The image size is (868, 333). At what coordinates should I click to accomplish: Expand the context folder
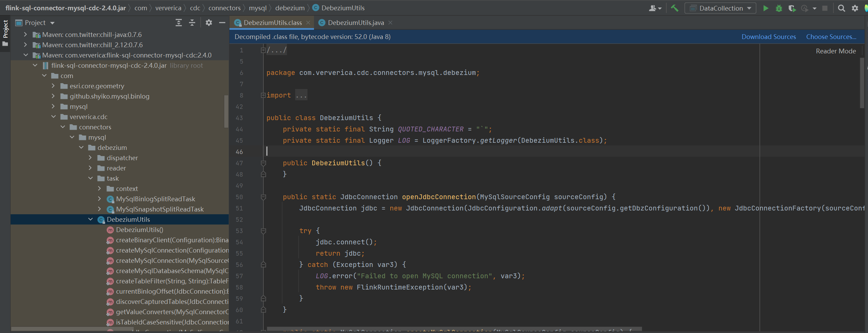click(x=99, y=189)
